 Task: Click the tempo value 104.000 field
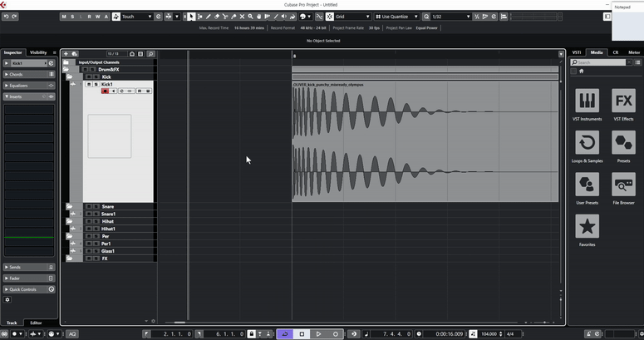point(489,334)
